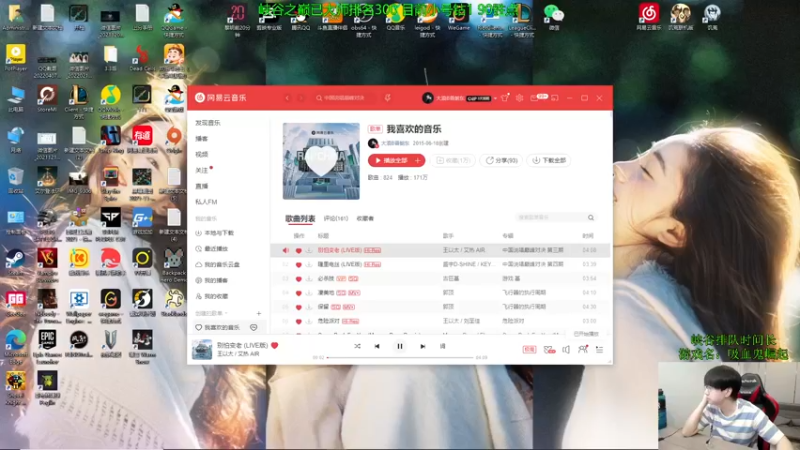
Task: Add a new playlist with the sidebar plus
Action: click(259, 313)
